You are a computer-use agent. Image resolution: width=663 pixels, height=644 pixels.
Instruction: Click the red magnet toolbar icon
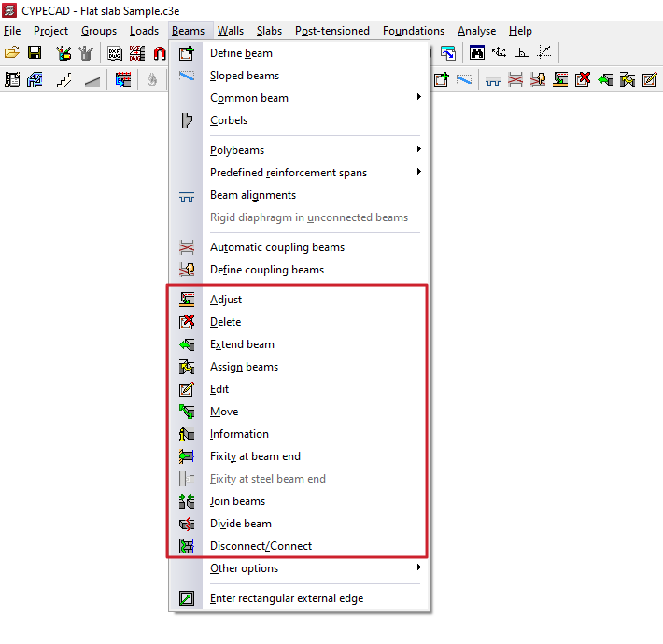(x=160, y=53)
